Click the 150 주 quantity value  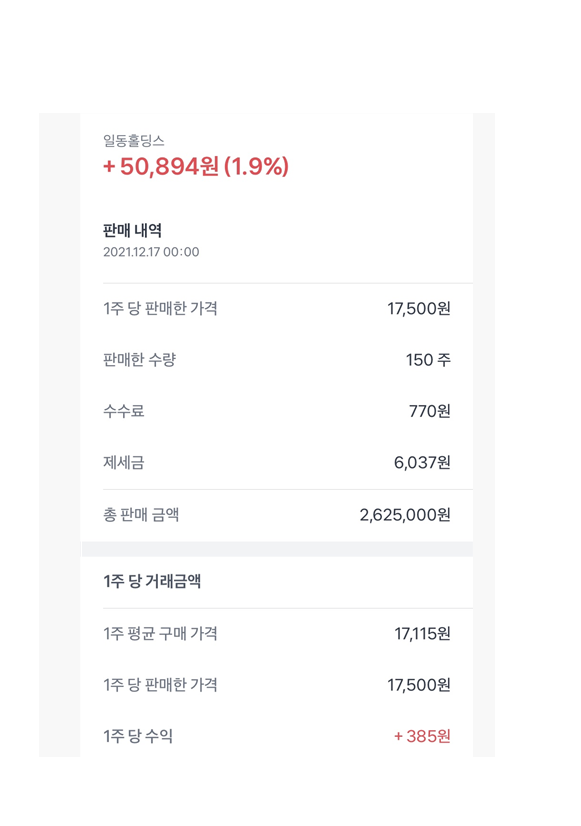[428, 360]
